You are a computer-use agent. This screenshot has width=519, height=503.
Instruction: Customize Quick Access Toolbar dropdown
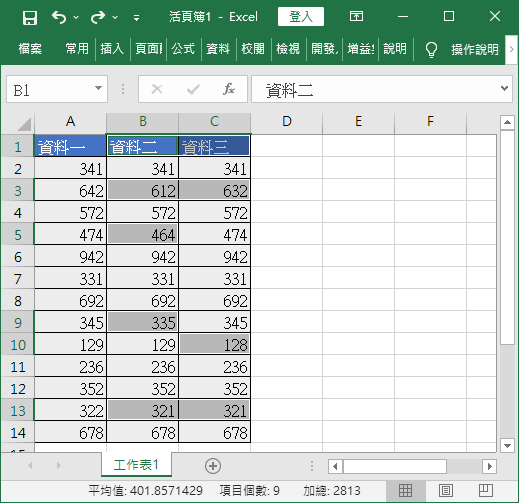[136, 18]
